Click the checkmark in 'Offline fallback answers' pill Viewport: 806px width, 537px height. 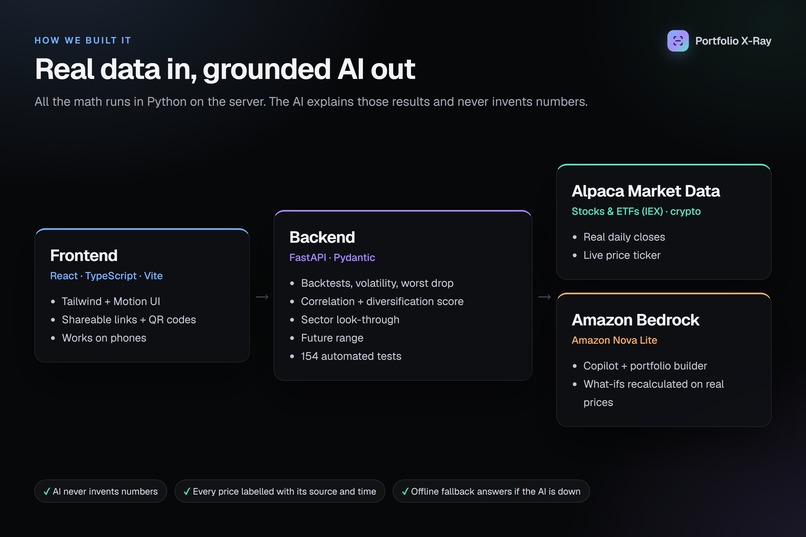pyautogui.click(x=405, y=491)
